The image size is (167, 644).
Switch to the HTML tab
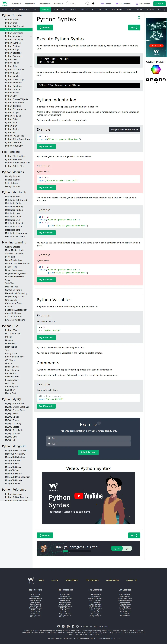click(x=5, y=9)
